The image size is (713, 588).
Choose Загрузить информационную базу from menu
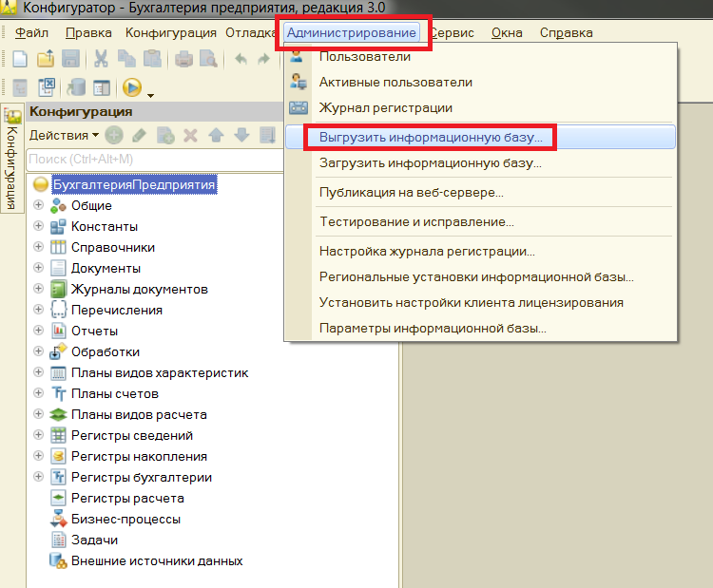click(x=430, y=162)
